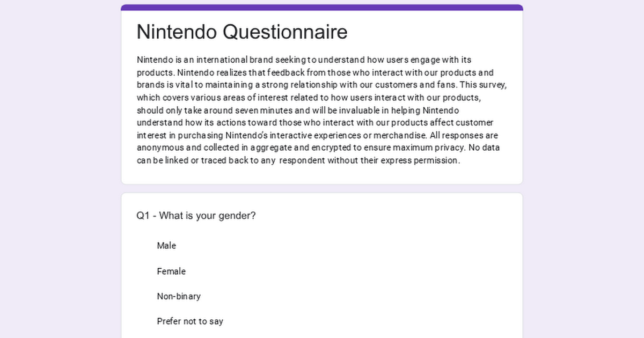
Task: Select the "Male" gender option
Action: point(166,246)
